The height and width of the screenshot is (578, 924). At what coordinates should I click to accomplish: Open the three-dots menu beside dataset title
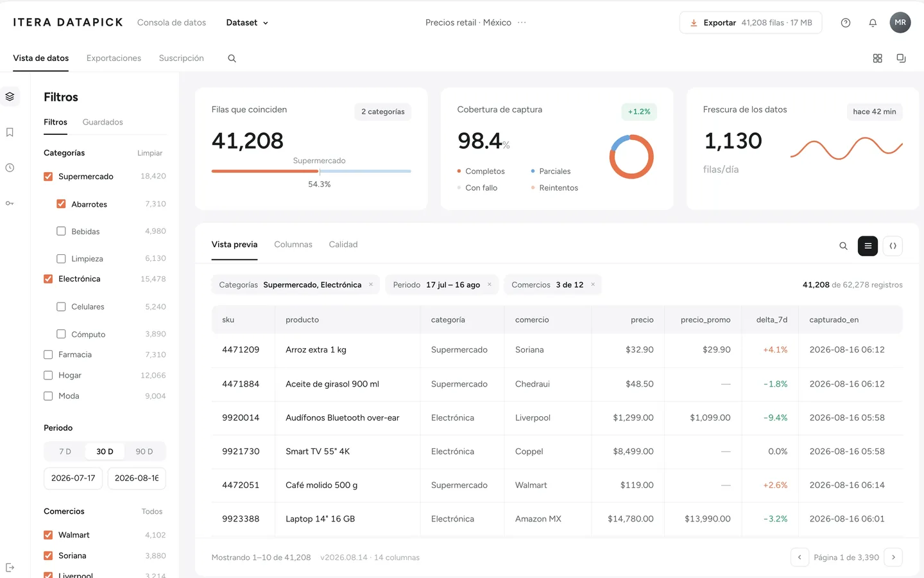(x=522, y=22)
